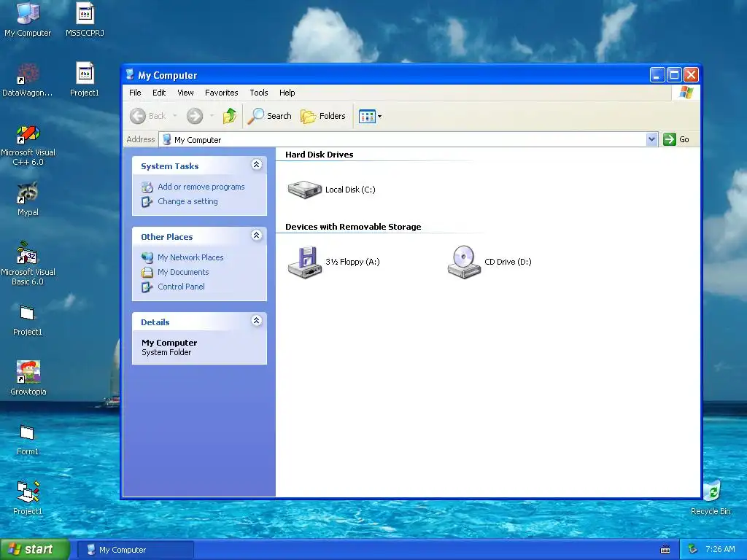Go to My Network Places link
Screen dimensions: 747x560
[x=190, y=257]
